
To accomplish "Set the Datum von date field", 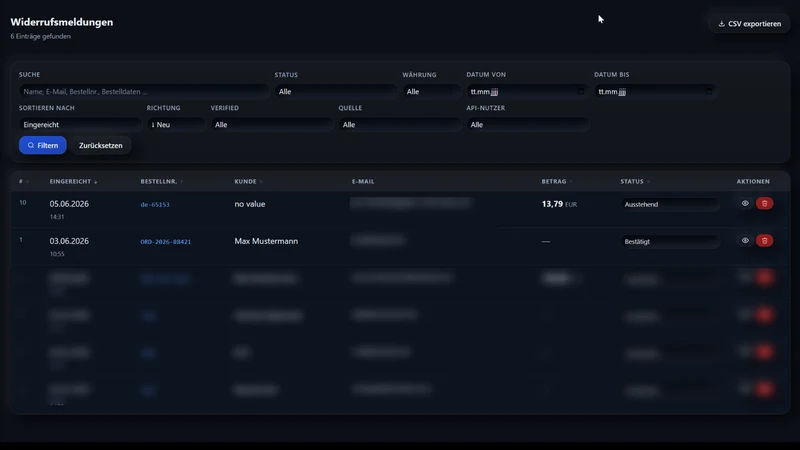I will click(x=527, y=91).
